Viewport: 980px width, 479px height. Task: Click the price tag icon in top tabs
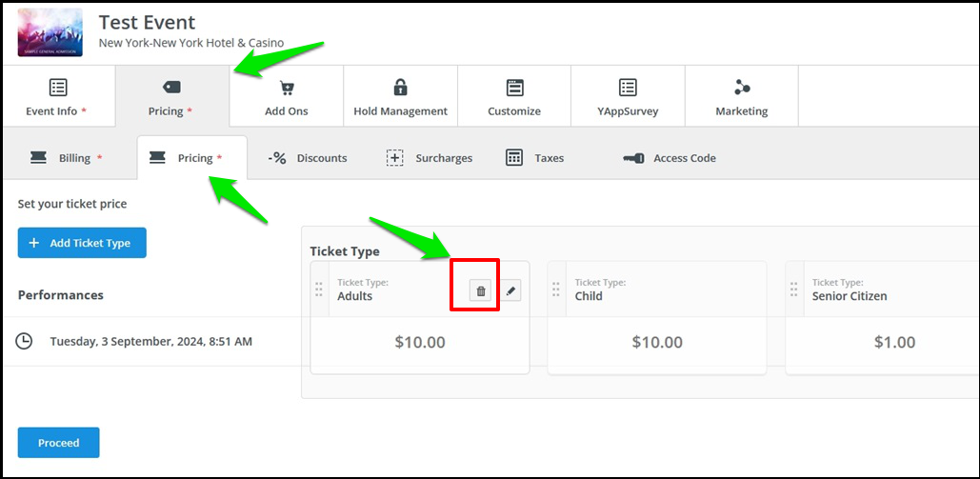click(x=171, y=87)
